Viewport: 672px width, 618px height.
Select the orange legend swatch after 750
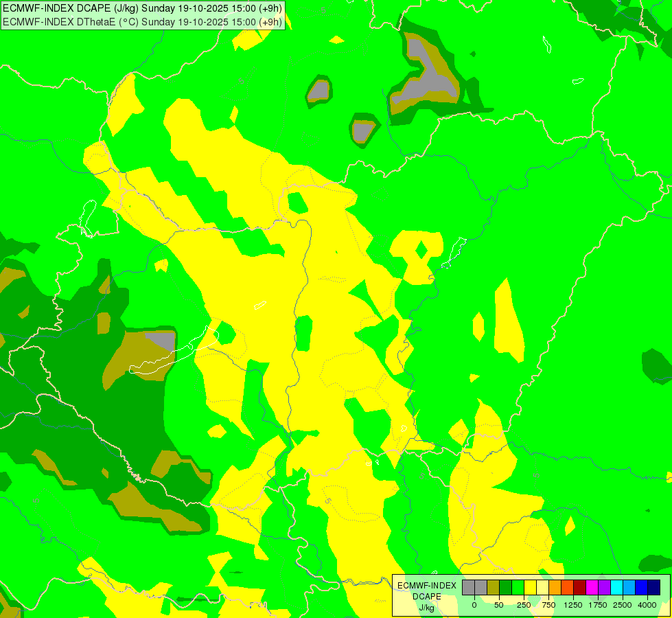point(555,588)
